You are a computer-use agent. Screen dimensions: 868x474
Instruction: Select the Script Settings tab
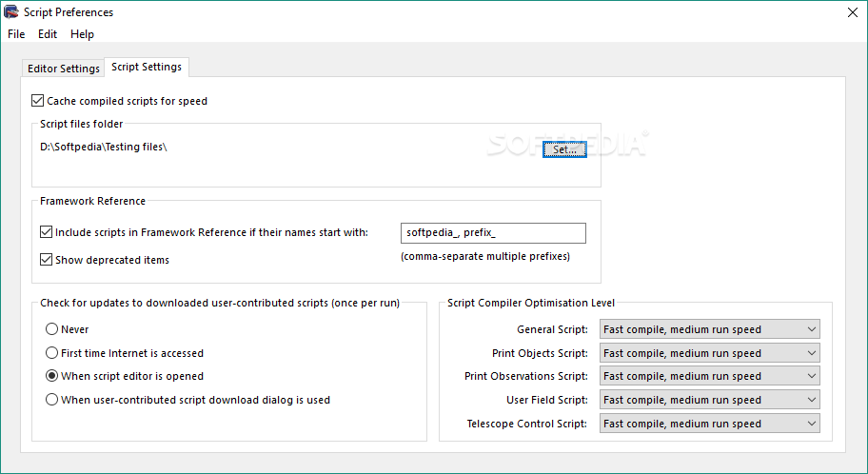pyautogui.click(x=147, y=67)
